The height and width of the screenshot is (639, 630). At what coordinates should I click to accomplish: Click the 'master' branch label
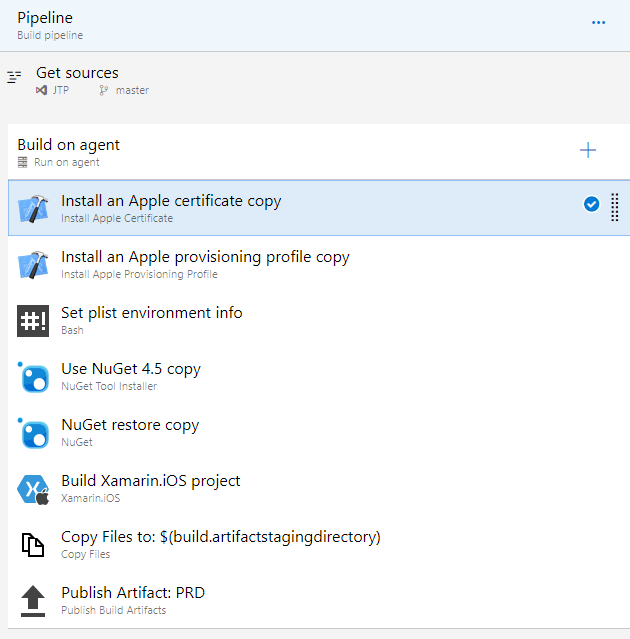132,90
